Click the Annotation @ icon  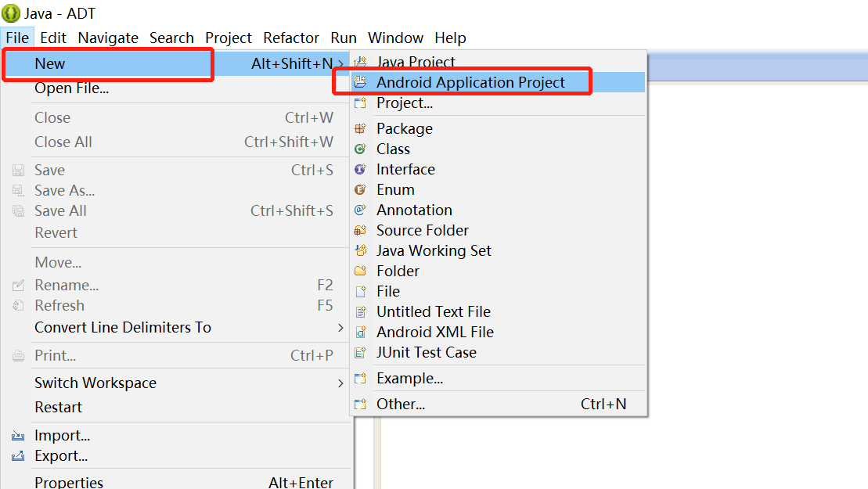click(x=360, y=210)
